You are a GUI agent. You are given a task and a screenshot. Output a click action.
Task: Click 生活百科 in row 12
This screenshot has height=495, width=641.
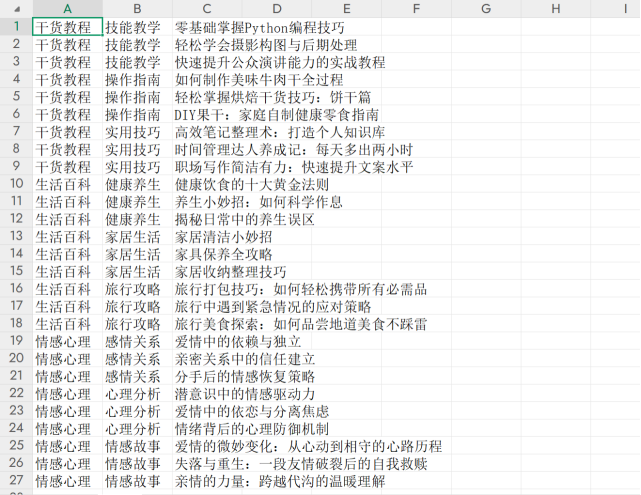click(x=63, y=220)
